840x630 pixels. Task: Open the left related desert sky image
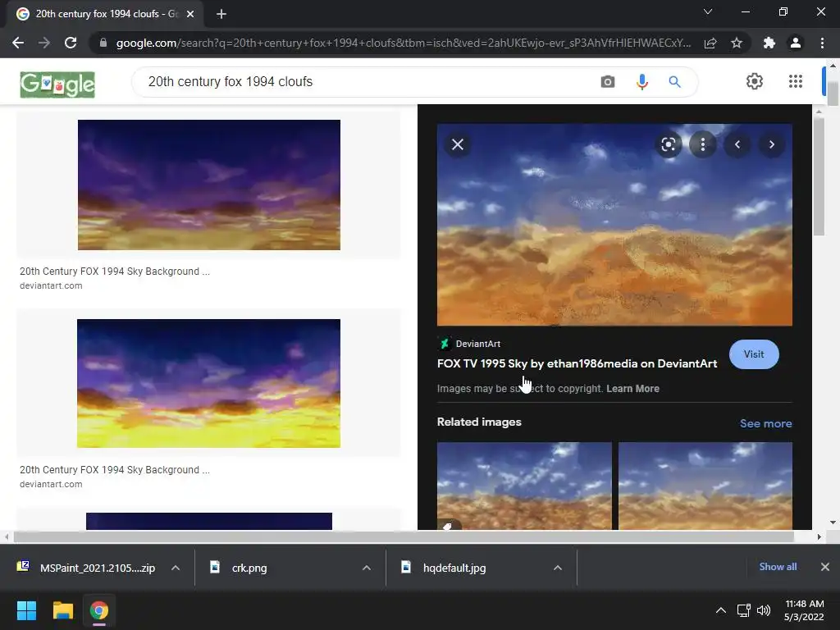coord(524,486)
